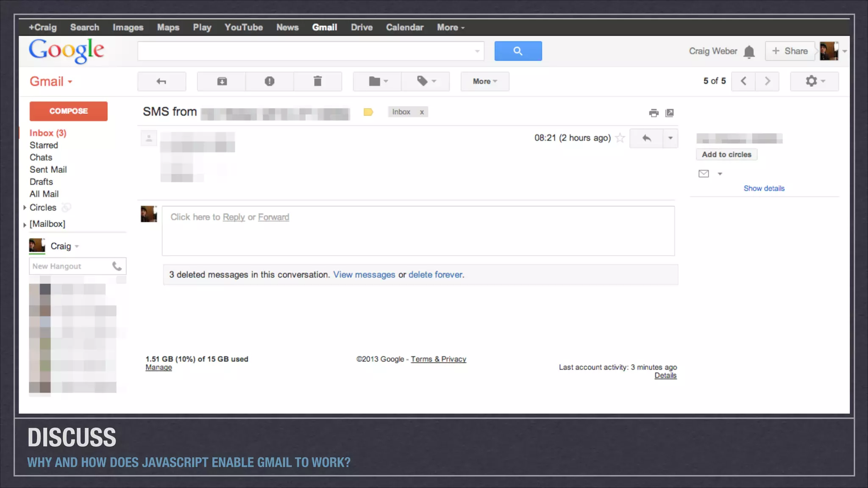
Task: Open notifications bell icon
Action: click(x=749, y=52)
